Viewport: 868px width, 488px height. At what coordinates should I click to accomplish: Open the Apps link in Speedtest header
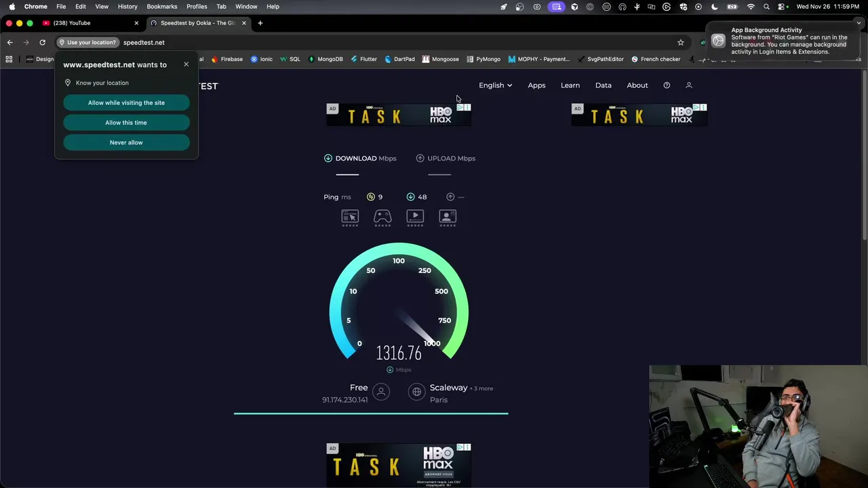coord(536,85)
